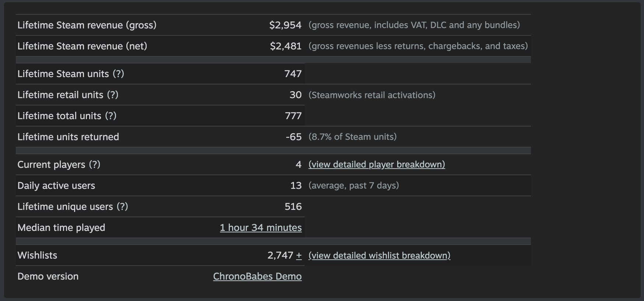Open the view detailed player breakdown link
The image size is (644, 301).
[377, 165]
